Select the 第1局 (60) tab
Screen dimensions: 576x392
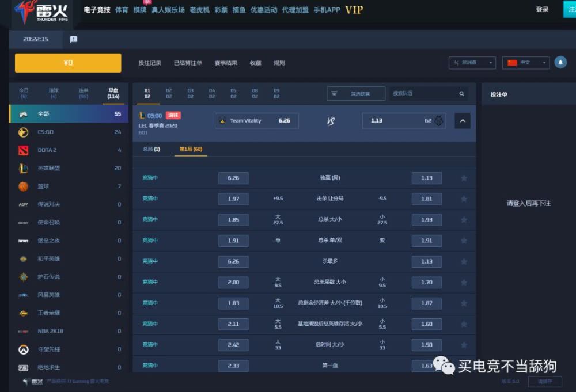[191, 149]
